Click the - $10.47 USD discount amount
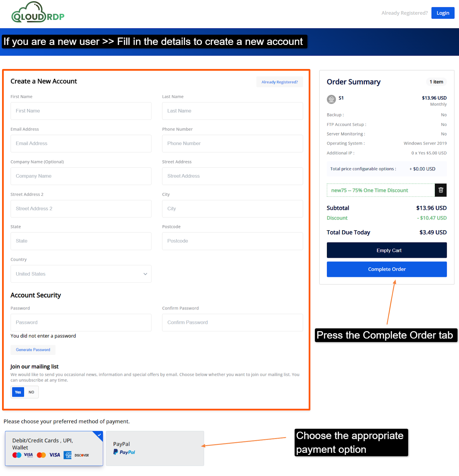This screenshot has width=459, height=476. (x=432, y=218)
